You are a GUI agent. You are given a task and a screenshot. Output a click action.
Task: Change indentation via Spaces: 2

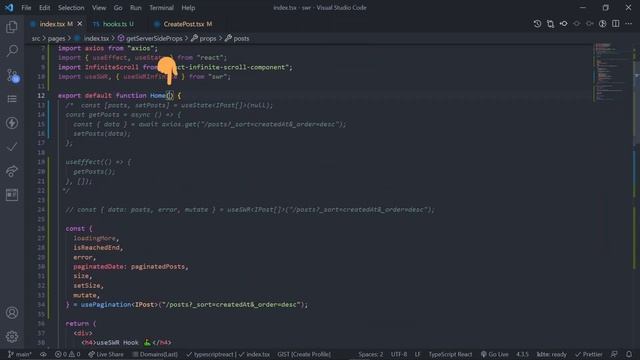pos(371,354)
